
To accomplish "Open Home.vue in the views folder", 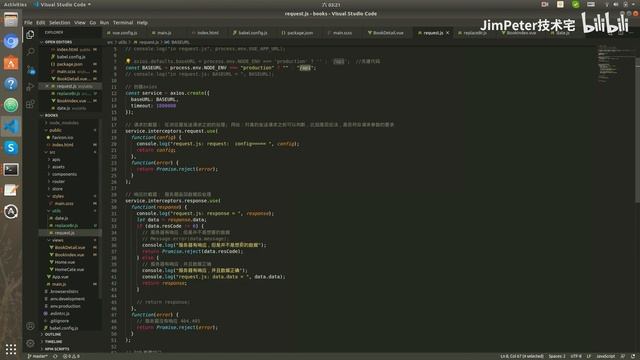I will 65,262.
